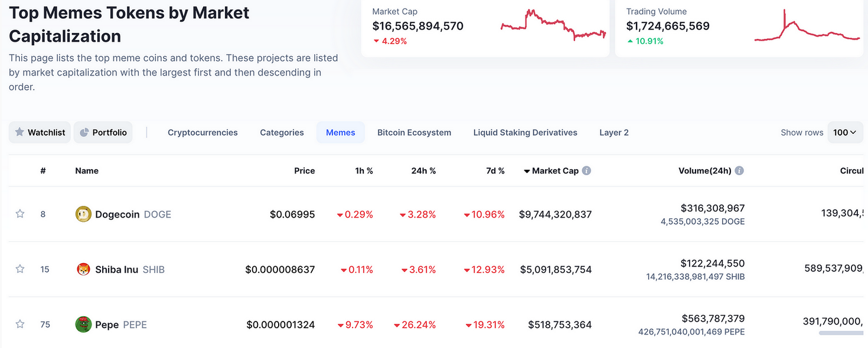Click the Shiba Inu coin logo
This screenshot has width=868, height=348.
click(x=83, y=269)
